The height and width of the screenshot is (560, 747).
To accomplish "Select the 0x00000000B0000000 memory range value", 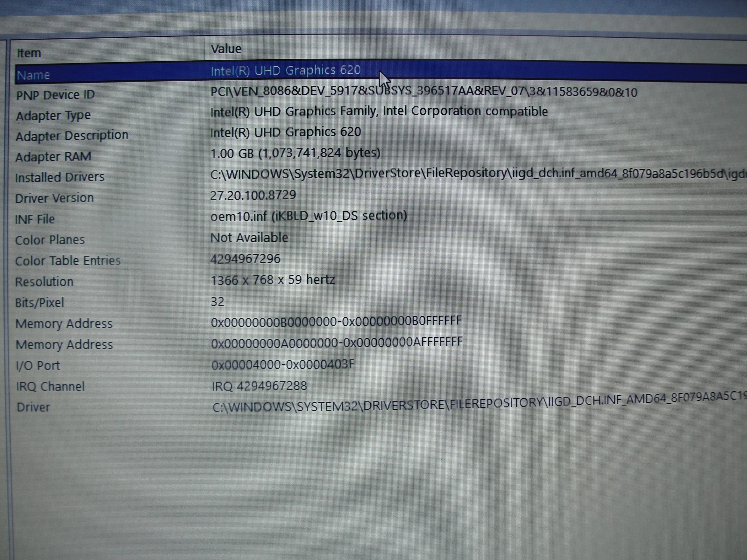I will [336, 322].
